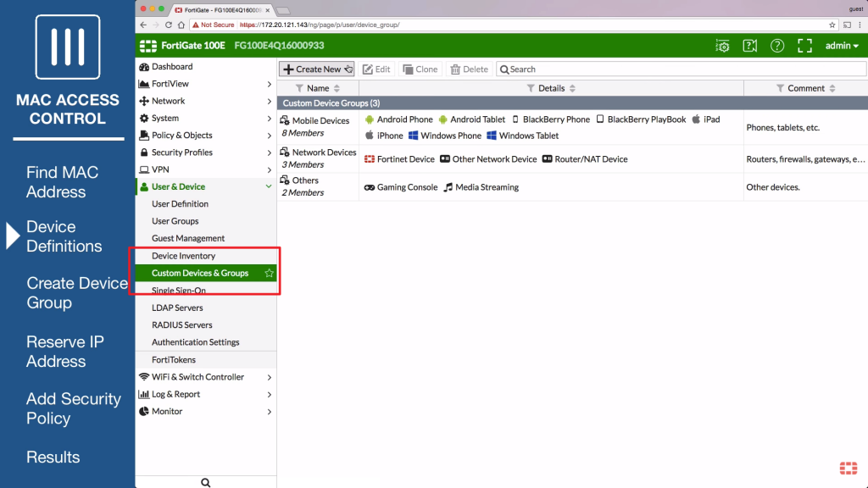This screenshot has width=868, height=488.
Task: Click BlackBerry PlayBook device entry
Action: coord(641,119)
